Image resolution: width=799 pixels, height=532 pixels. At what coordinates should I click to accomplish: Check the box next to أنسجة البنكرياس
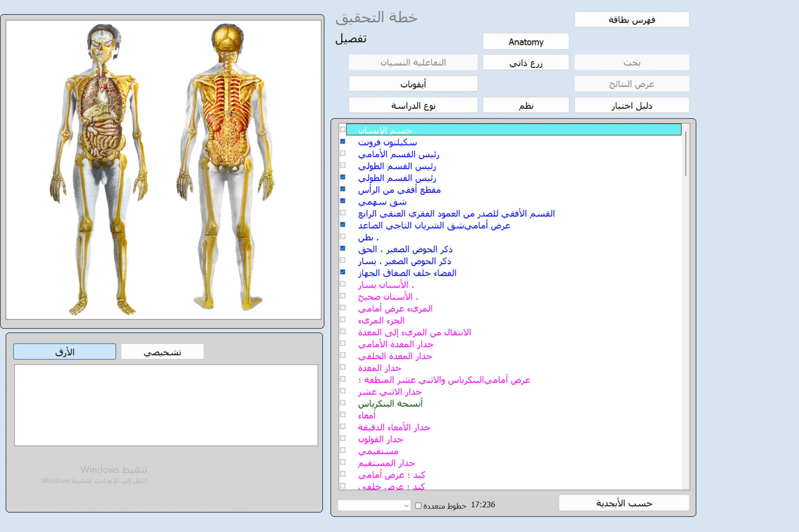[x=343, y=403]
